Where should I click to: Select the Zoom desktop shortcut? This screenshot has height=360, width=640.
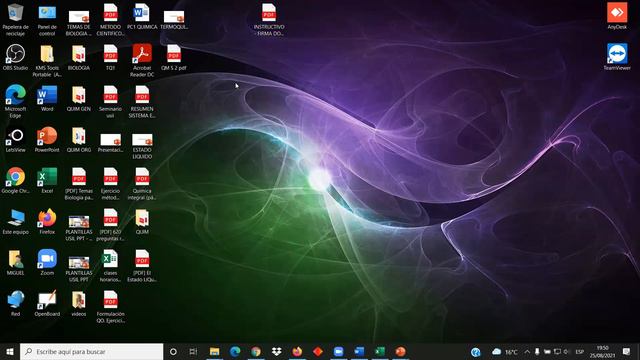coord(47,262)
